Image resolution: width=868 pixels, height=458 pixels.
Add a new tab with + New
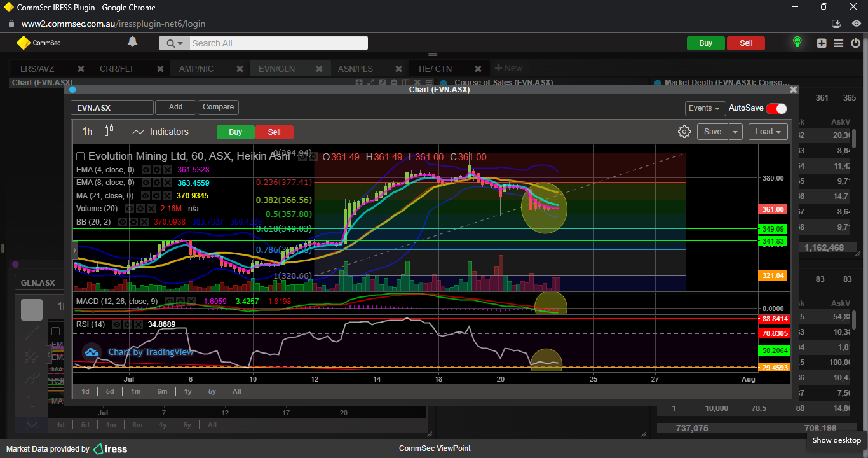[508, 68]
